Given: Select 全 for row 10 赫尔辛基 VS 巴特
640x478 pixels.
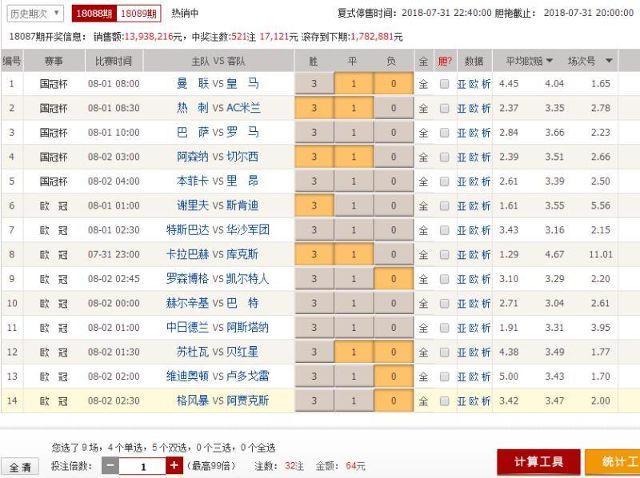Looking at the screenshot, I should 424,304.
